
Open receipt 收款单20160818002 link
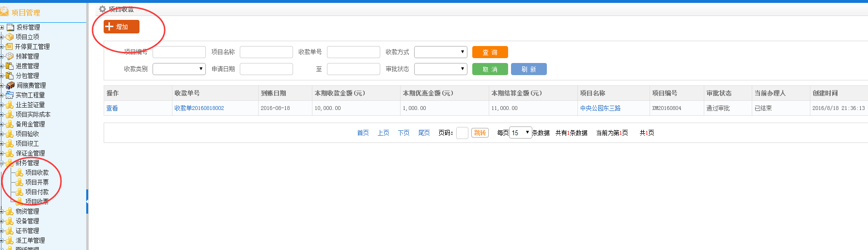[x=199, y=108]
